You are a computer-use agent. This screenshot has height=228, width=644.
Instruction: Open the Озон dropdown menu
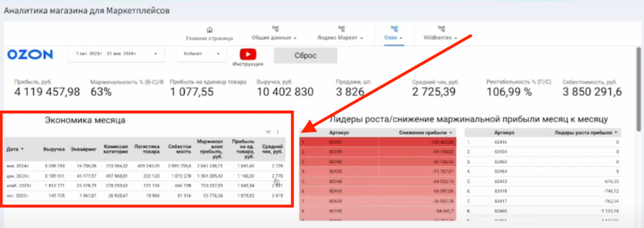(x=394, y=38)
